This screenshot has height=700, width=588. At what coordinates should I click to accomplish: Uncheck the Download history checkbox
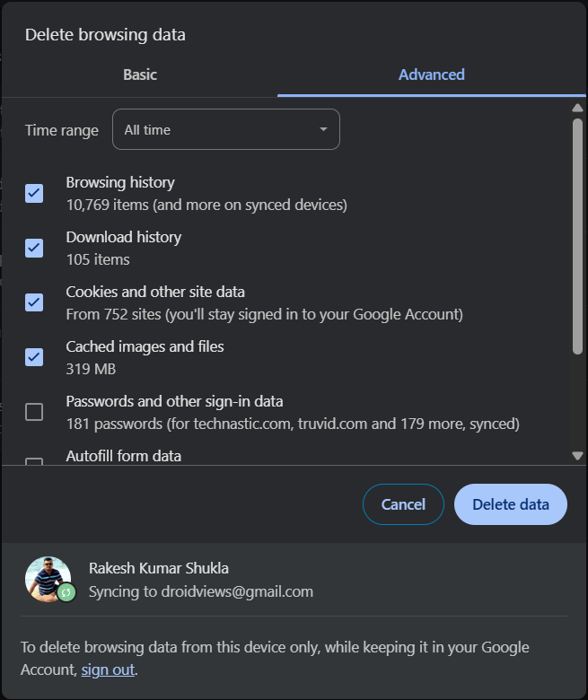[34, 248]
